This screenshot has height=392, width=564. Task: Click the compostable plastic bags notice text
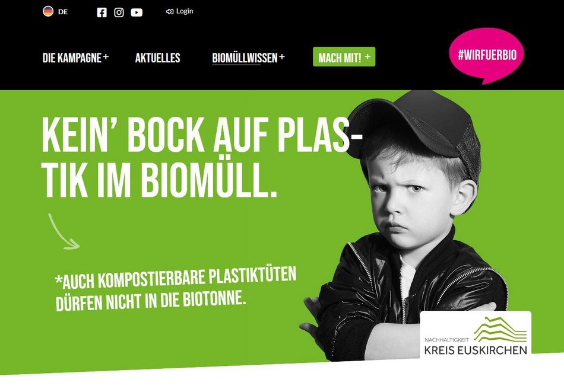(176, 289)
